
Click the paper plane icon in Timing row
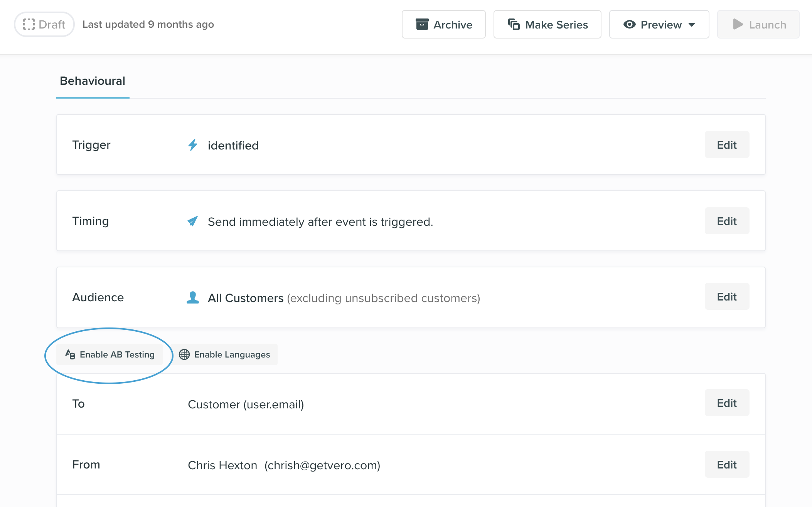(x=193, y=221)
